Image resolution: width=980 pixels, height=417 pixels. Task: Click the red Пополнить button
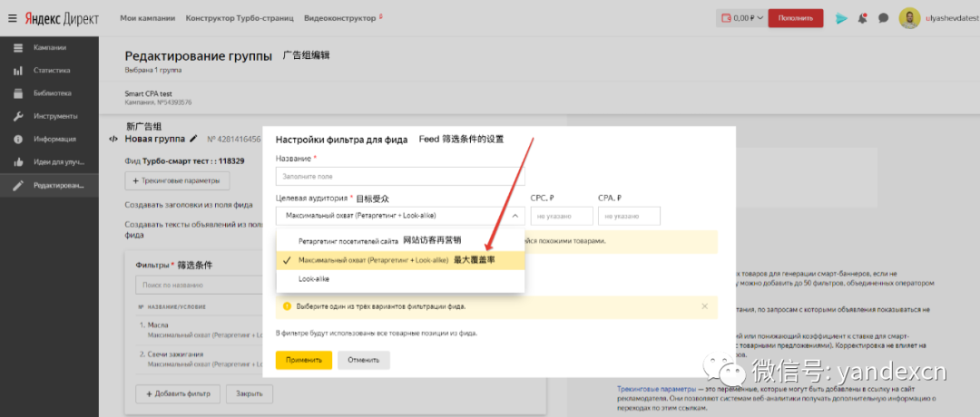click(796, 18)
